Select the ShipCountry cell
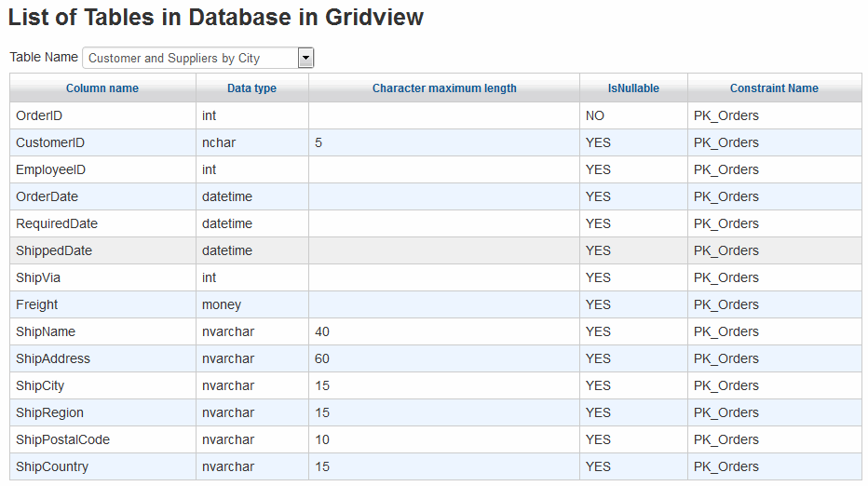Screen dimensions: 868x486 103,466
